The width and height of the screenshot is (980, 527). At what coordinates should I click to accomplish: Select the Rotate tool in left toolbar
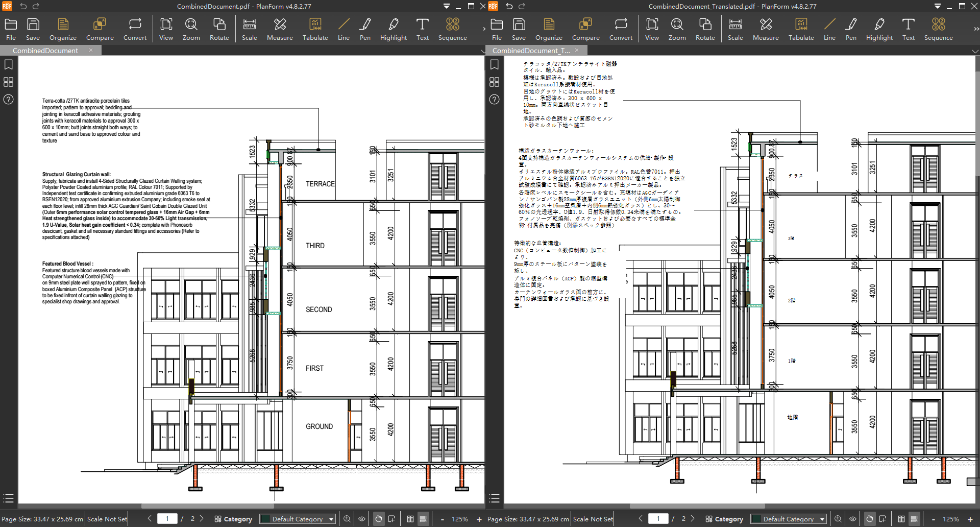point(219,29)
